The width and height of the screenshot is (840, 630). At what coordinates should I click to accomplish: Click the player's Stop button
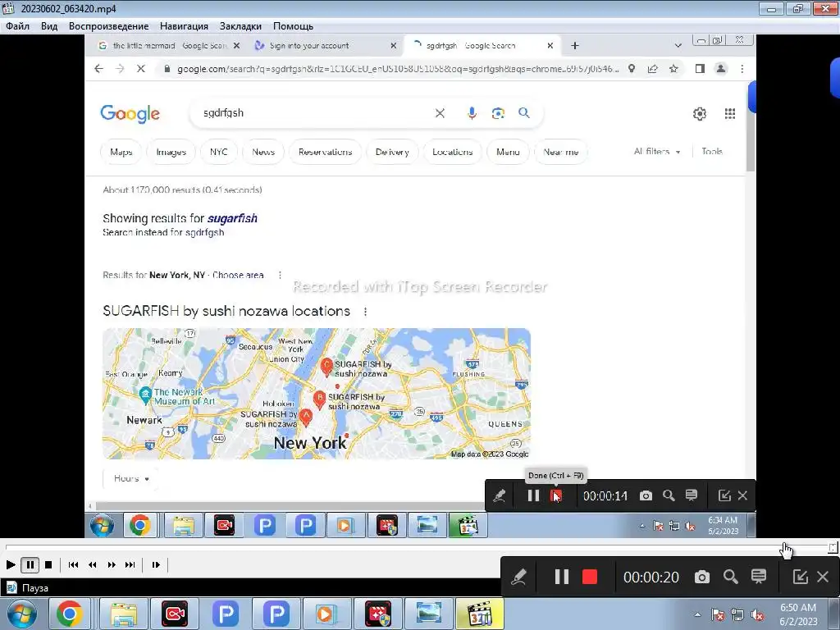click(48, 564)
